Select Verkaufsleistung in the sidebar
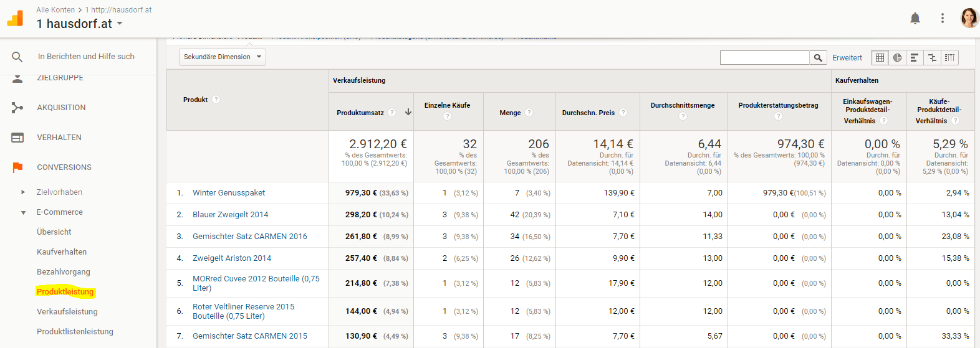 (67, 312)
